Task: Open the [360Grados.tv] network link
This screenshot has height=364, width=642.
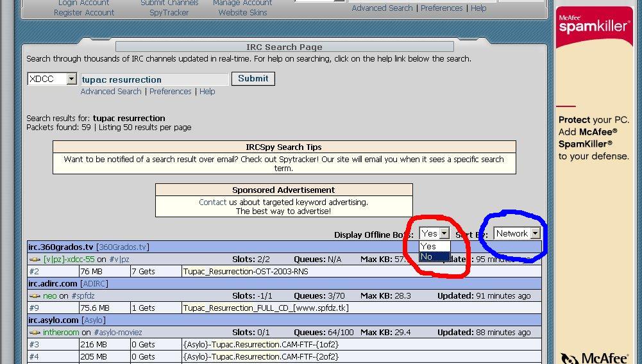Action: [123, 247]
